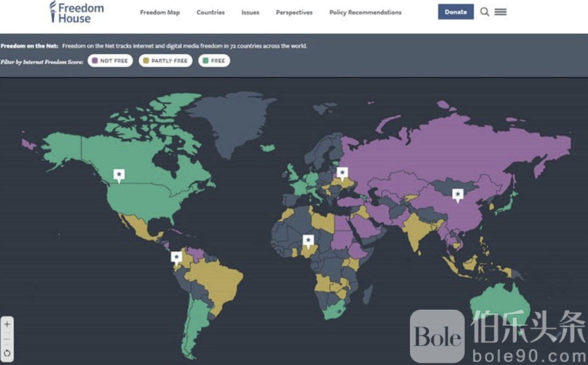Viewport: 588px width, 365px height.
Task: Select the star marker over China
Action: [x=458, y=194]
